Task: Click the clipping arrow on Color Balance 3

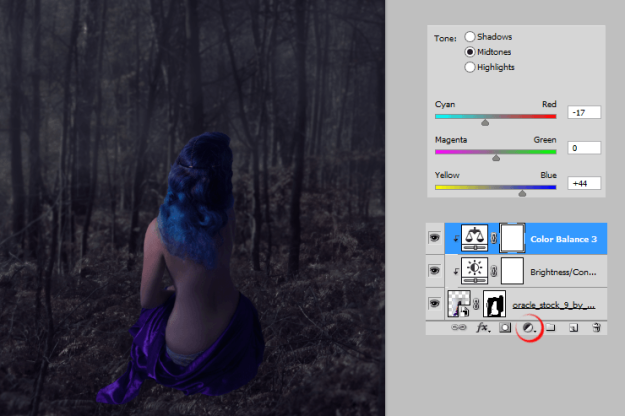Action: [x=456, y=239]
